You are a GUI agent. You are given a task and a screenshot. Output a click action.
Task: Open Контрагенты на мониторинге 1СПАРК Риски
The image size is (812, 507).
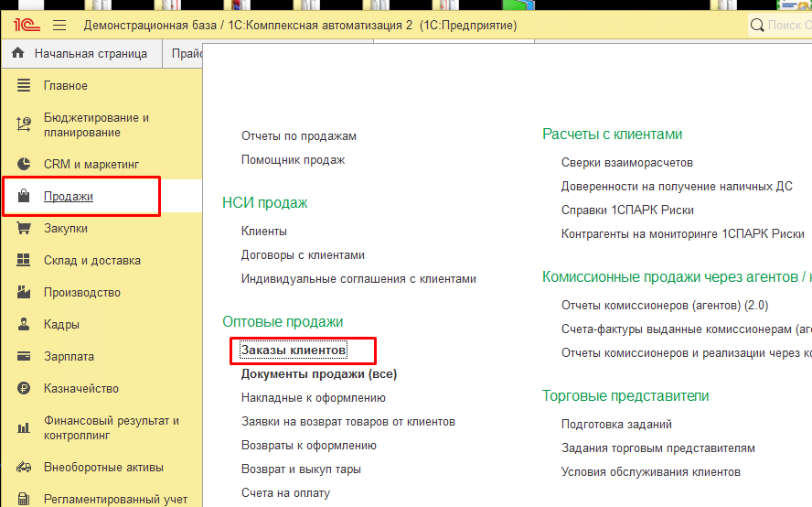(682, 234)
